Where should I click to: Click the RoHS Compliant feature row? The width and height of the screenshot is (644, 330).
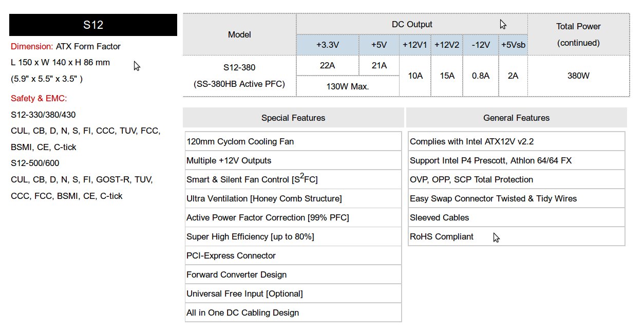(517, 236)
